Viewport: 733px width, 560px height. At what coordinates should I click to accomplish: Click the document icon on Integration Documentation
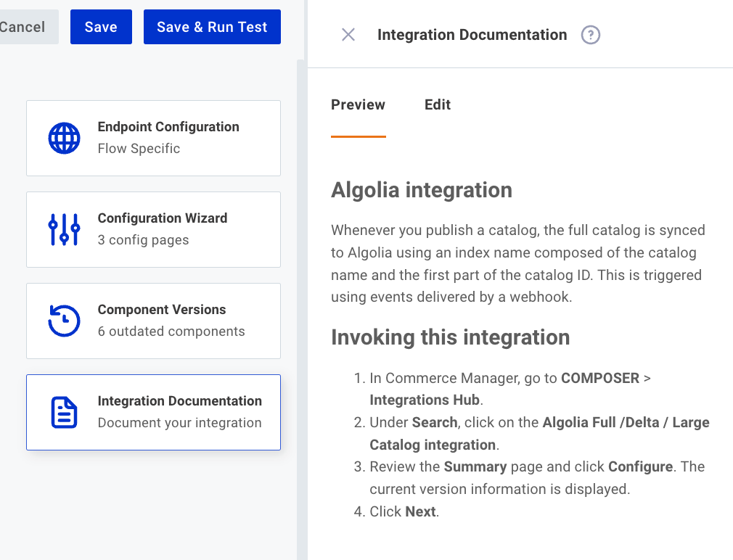[x=64, y=412]
